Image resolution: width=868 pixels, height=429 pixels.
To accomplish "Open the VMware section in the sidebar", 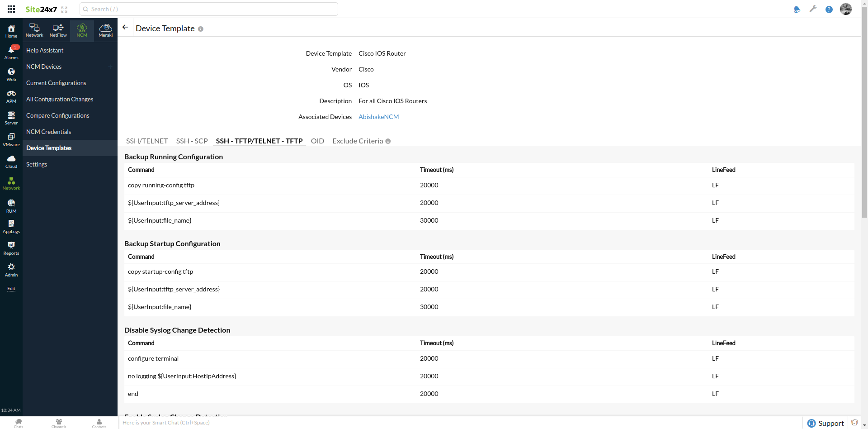I will [x=11, y=138].
